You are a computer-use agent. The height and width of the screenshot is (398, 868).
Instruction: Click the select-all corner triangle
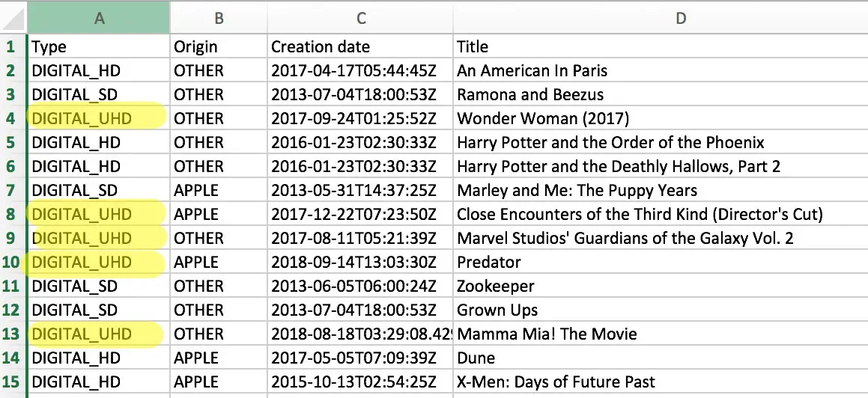click(x=13, y=18)
